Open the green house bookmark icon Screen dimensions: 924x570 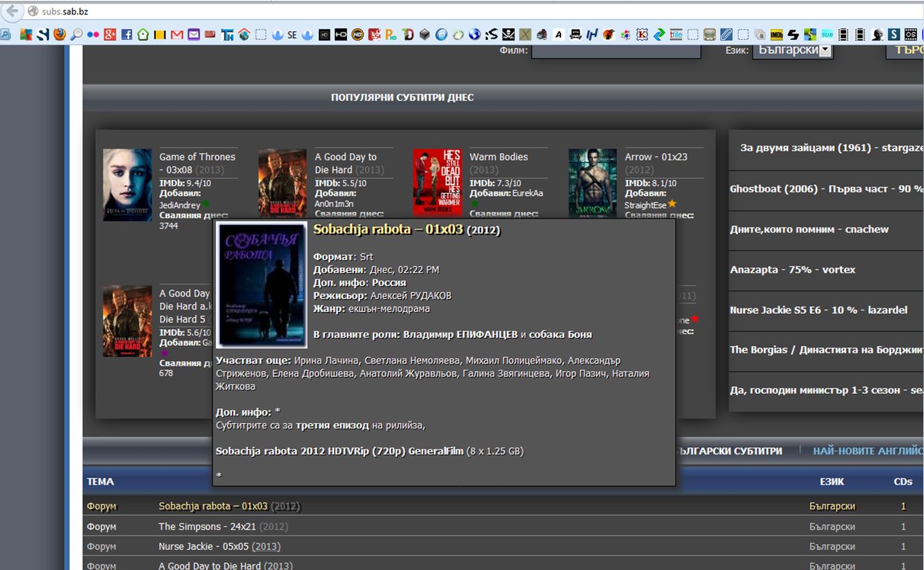tap(143, 35)
